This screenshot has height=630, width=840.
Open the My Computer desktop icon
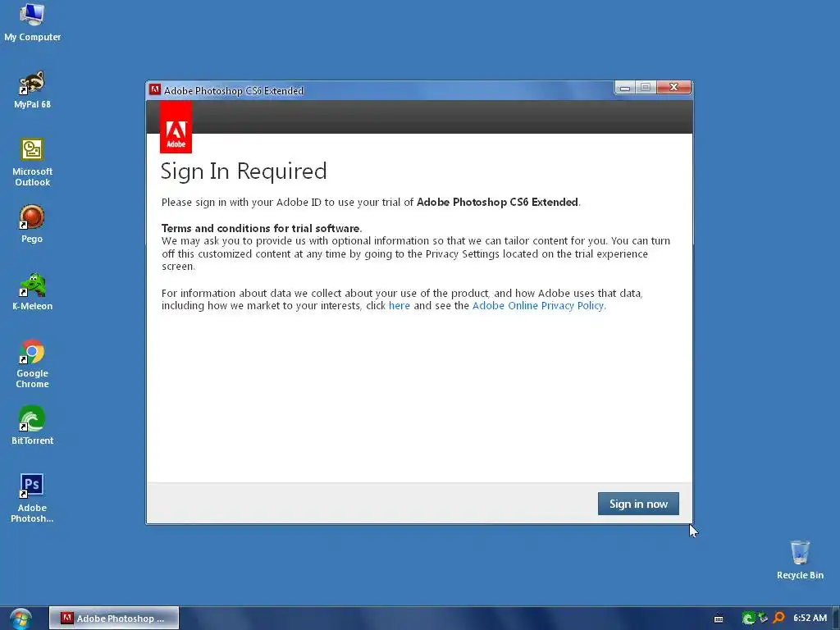coord(32,22)
